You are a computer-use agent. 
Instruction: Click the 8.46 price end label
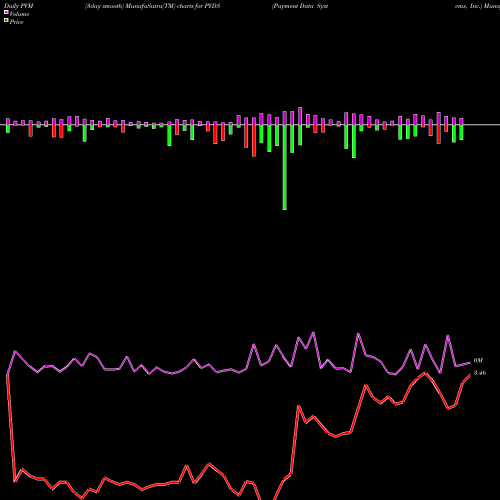[480, 373]
